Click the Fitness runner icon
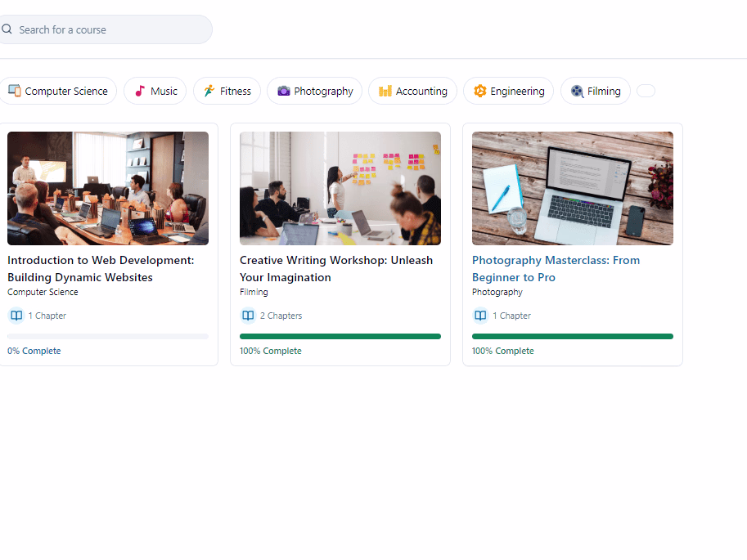Image resolution: width=747 pixels, height=560 pixels. [x=209, y=91]
